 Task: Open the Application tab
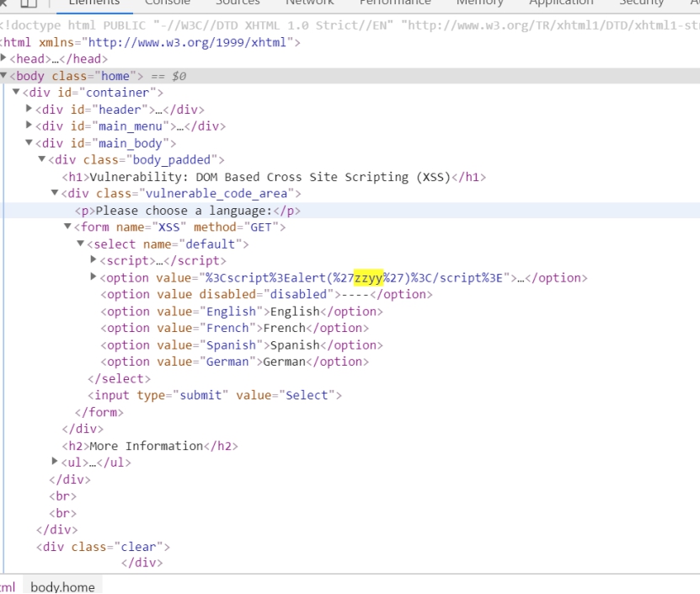tap(561, 3)
